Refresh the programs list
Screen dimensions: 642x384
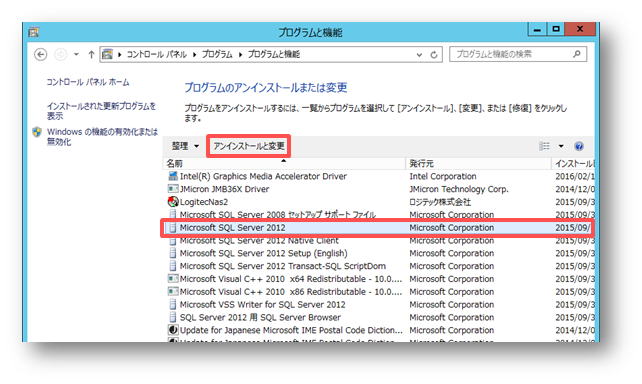click(434, 54)
